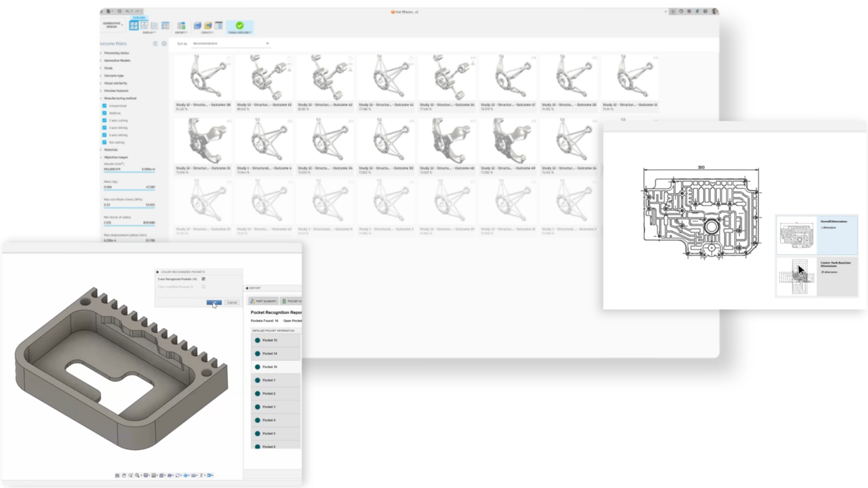Adjust the Min factor of safety slider

tap(130, 224)
